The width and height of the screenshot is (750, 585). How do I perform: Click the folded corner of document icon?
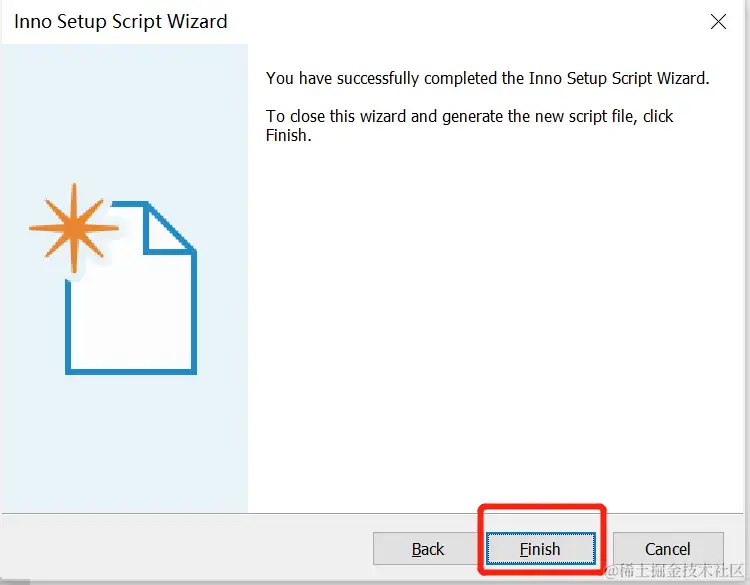pos(168,228)
